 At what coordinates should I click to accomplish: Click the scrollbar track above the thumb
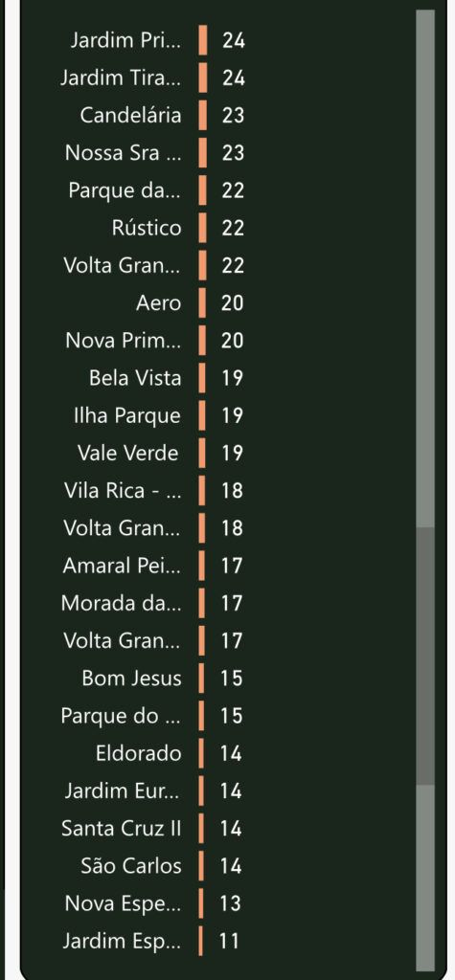coord(425,269)
